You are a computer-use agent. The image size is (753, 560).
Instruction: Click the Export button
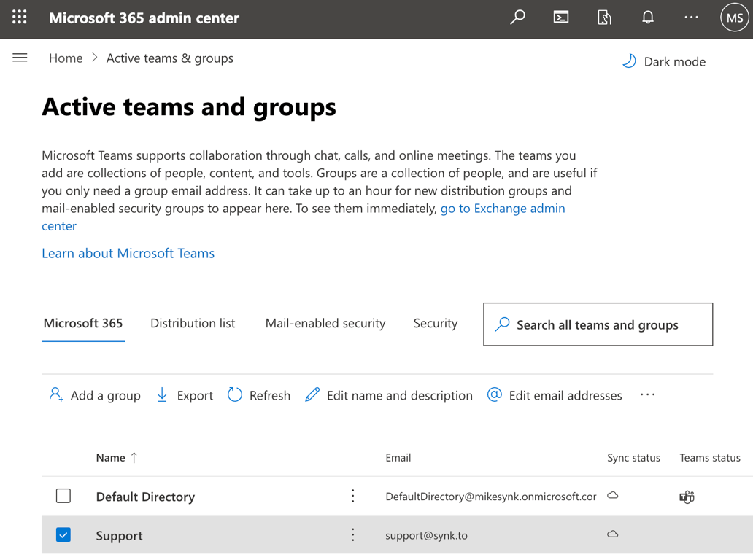(185, 395)
